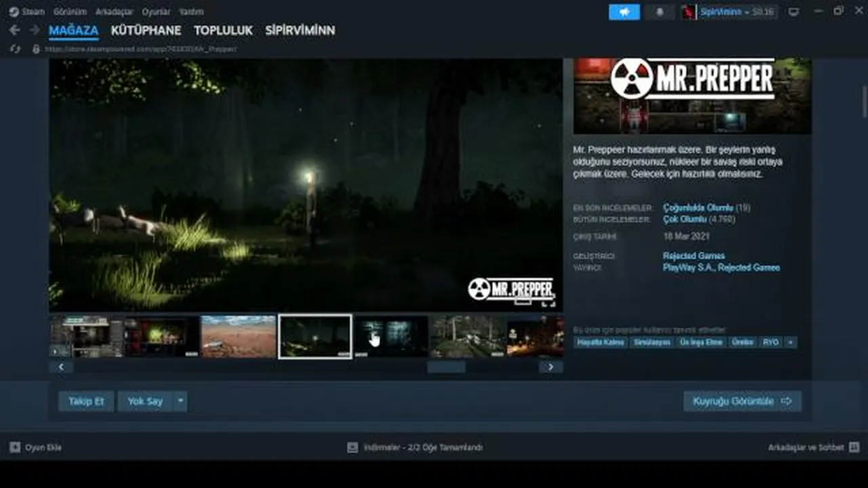The width and height of the screenshot is (868, 488).
Task: Click Rejected Games in the Yayıncı row
Action: coord(749,268)
